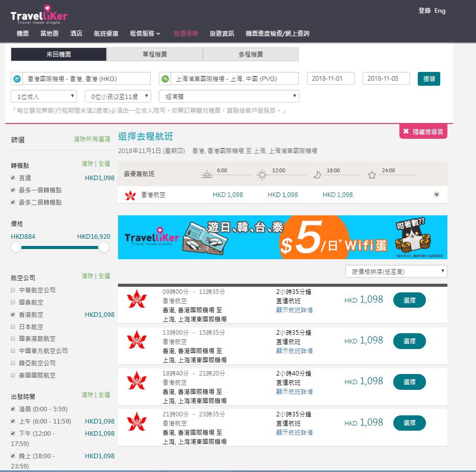Viewport: 476px width, 472px height.
Task: Check the 日本航空 airline filter
Action: (13, 327)
